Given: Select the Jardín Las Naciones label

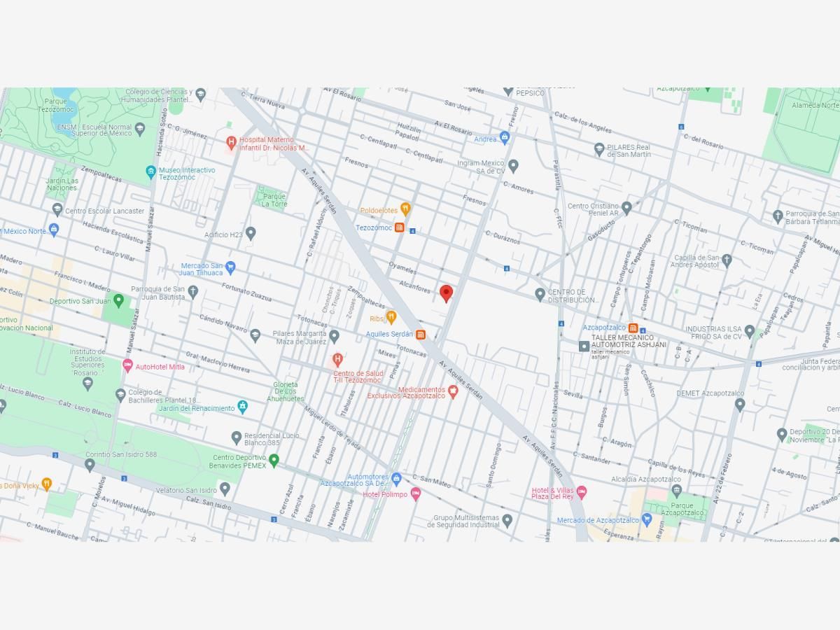Looking at the screenshot, I should point(62,184).
